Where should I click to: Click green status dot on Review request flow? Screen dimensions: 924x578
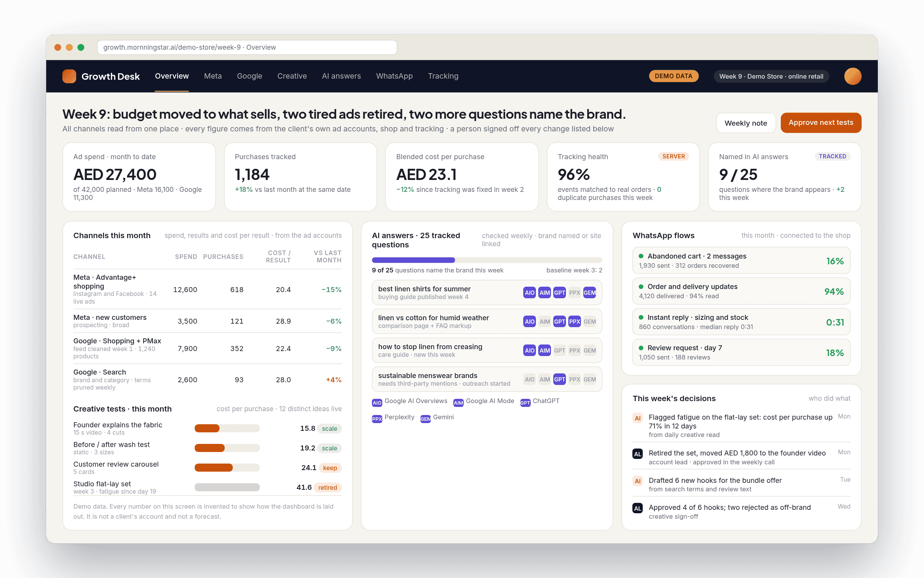pos(641,348)
